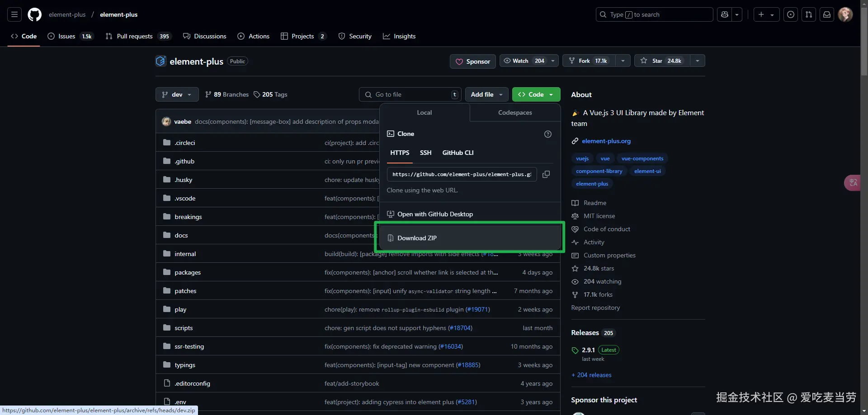Screen dimensions: 868x415
Task: Open the .github folder
Action: (x=184, y=161)
